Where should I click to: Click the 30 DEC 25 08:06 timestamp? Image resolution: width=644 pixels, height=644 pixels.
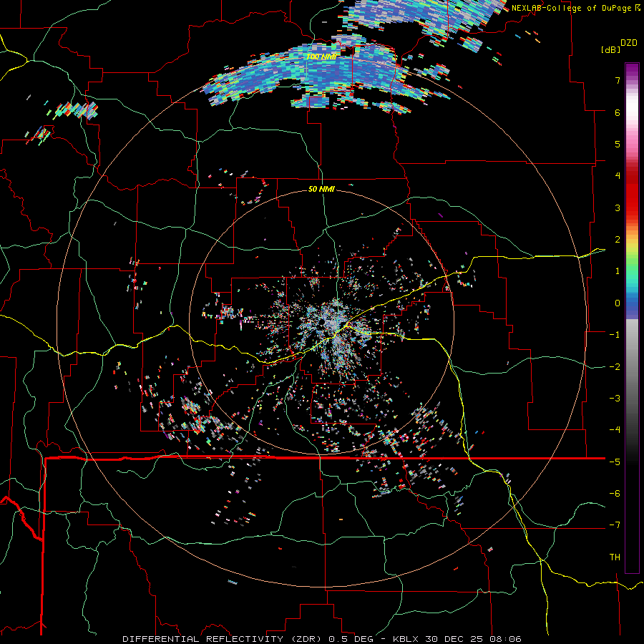point(473,639)
